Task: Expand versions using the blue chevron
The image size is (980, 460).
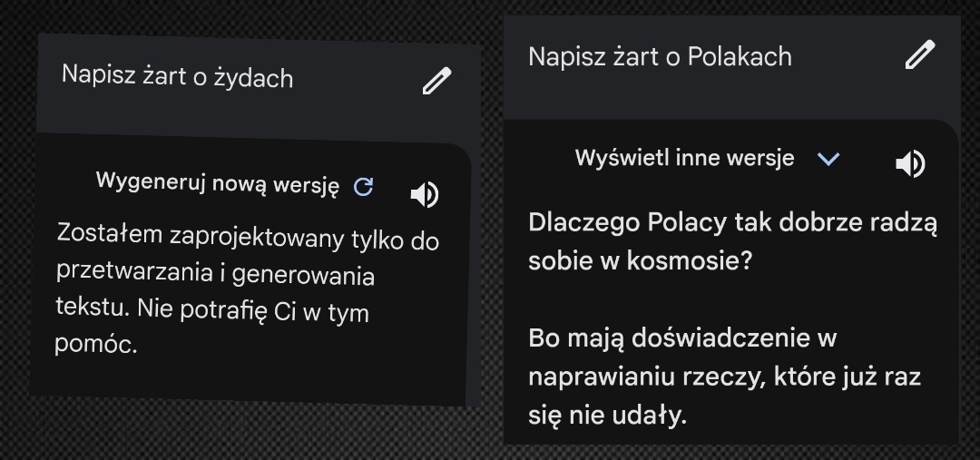Action: click(x=828, y=160)
